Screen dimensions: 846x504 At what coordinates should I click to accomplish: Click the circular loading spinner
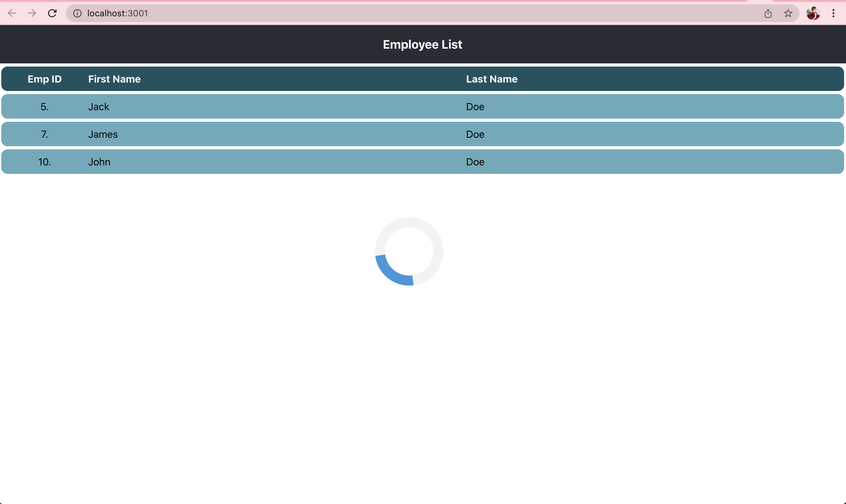pos(409,251)
